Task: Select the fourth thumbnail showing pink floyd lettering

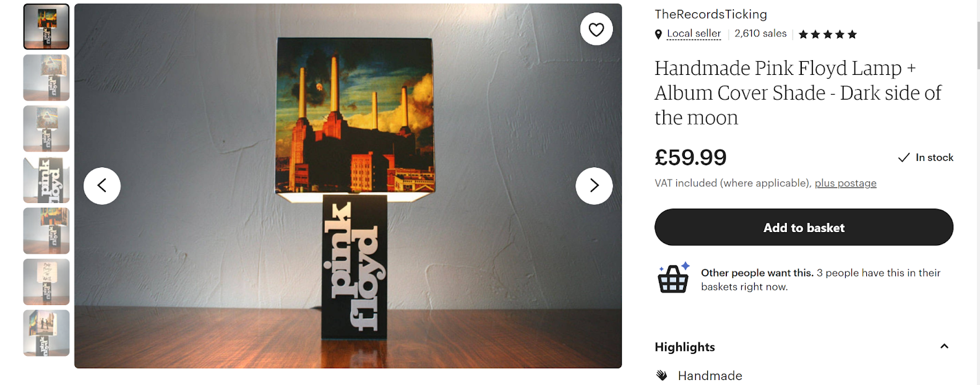Action: click(x=46, y=180)
